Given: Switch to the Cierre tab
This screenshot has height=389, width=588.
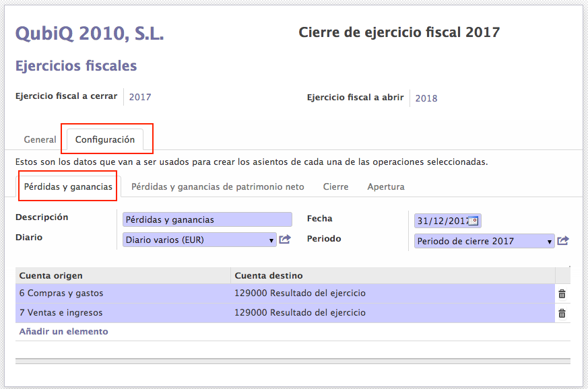Looking at the screenshot, I should point(335,186).
